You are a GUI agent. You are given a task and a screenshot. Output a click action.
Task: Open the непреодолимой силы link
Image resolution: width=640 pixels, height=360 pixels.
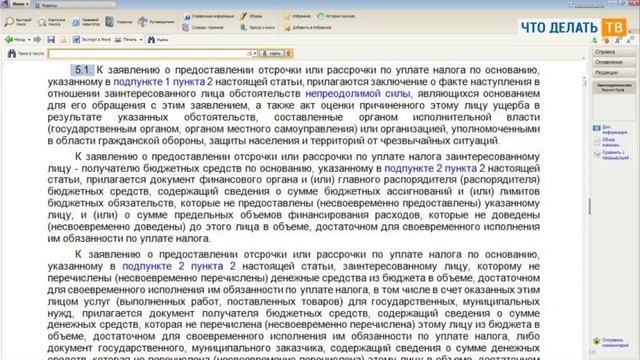click(358, 93)
